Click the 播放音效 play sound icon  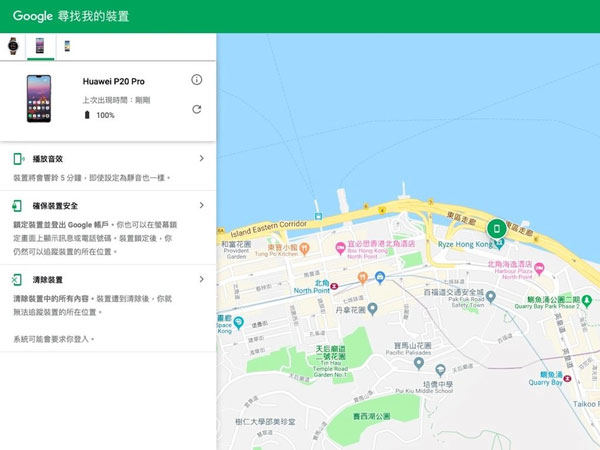[19, 158]
